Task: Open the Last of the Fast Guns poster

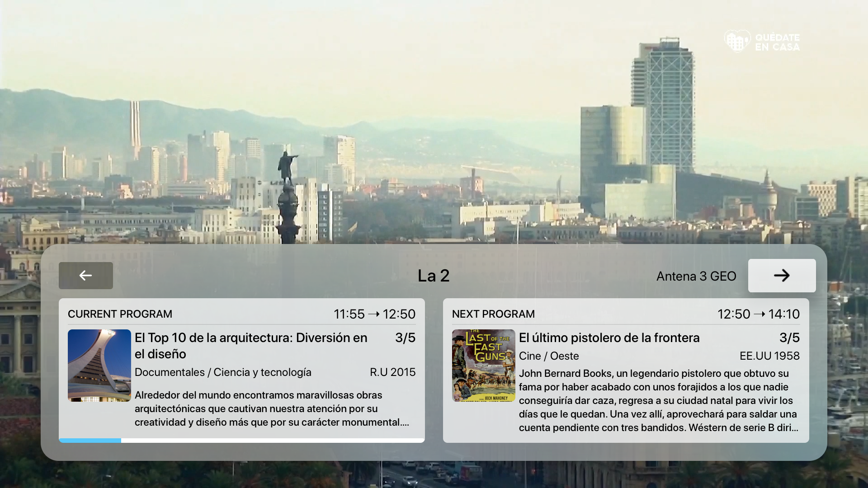Action: point(484,366)
